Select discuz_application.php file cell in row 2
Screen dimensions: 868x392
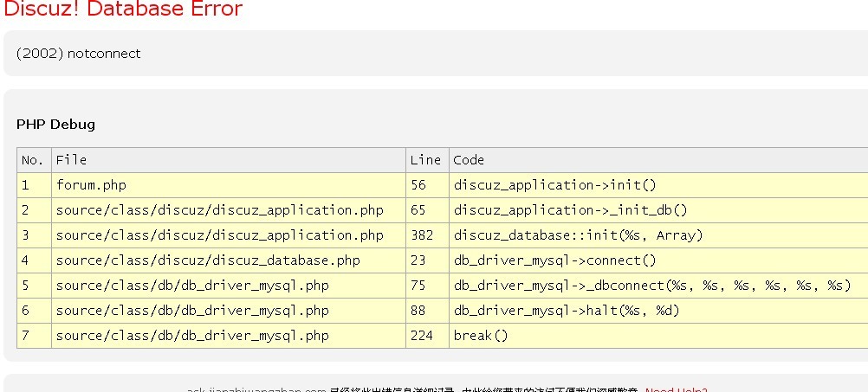point(229,210)
